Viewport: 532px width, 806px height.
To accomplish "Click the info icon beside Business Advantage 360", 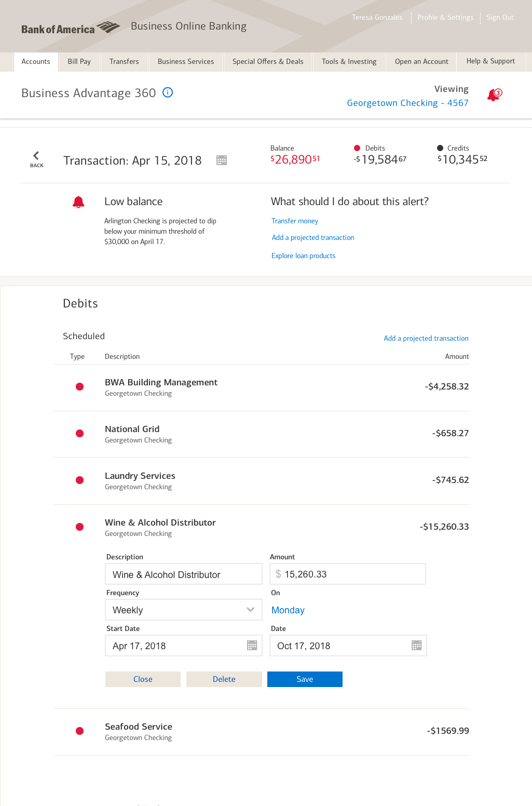I will [x=168, y=92].
